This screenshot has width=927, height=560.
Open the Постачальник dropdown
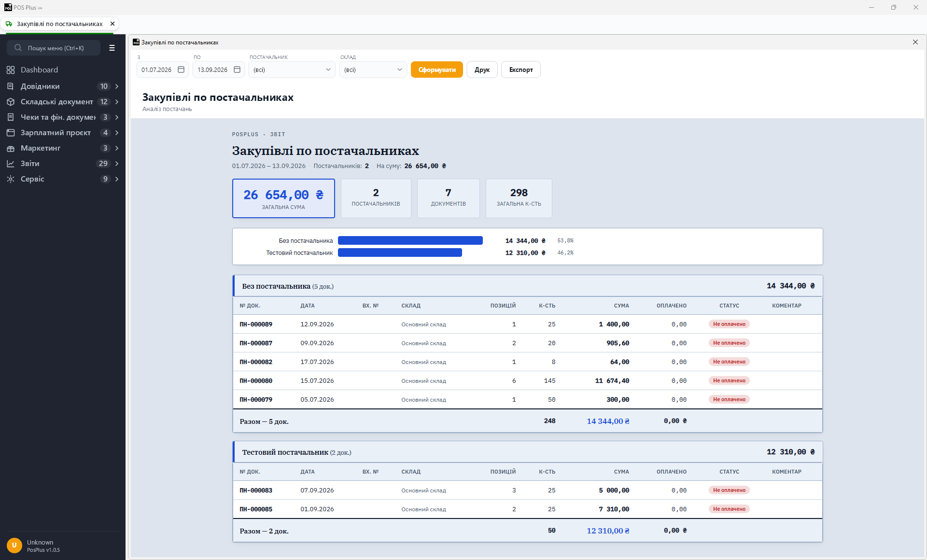(292, 70)
